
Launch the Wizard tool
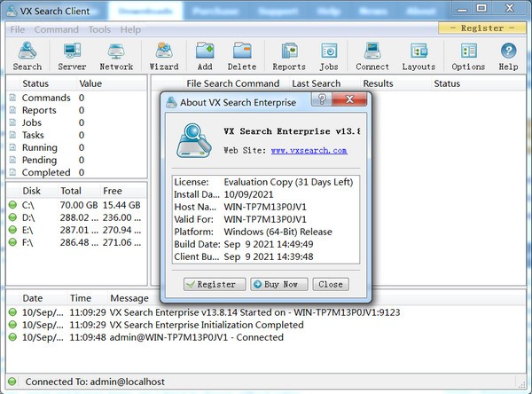(x=164, y=55)
